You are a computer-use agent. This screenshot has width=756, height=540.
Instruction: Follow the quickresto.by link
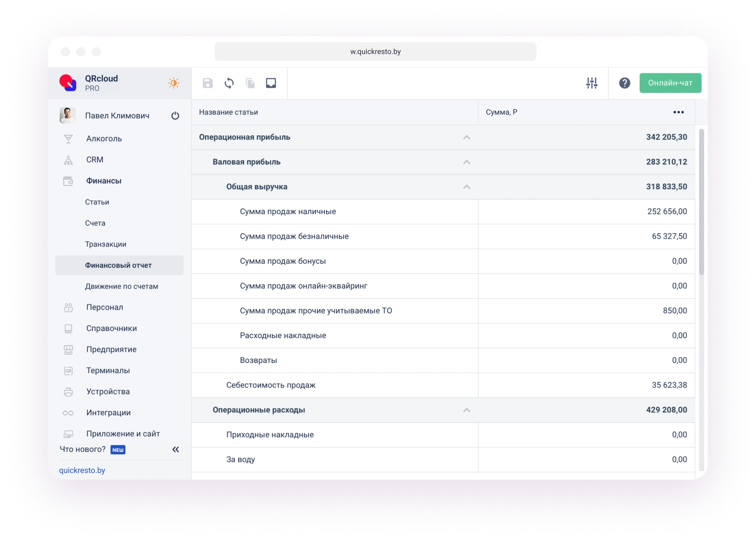[82, 470]
